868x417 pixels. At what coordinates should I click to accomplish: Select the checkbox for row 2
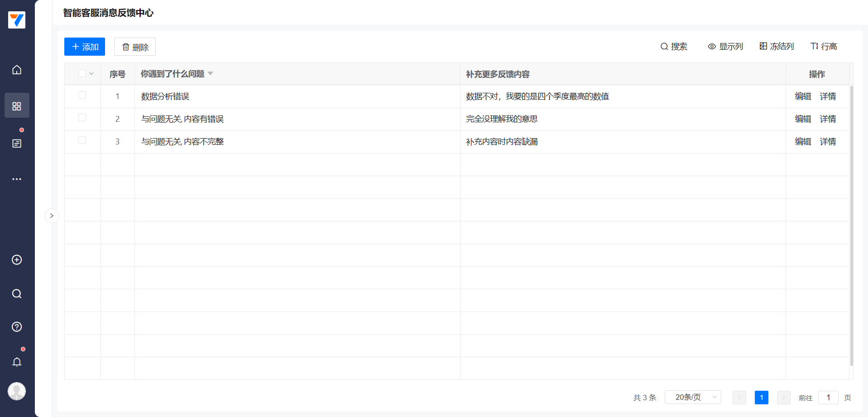82,118
